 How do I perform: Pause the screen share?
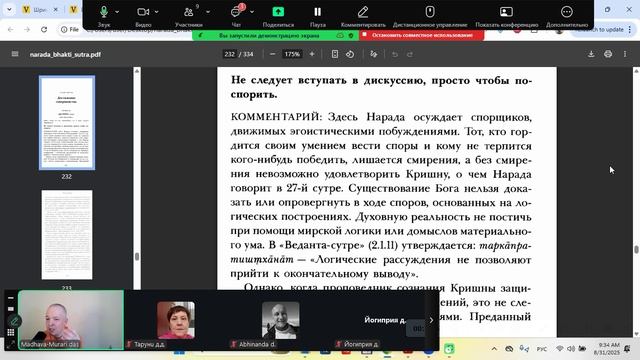click(x=318, y=16)
